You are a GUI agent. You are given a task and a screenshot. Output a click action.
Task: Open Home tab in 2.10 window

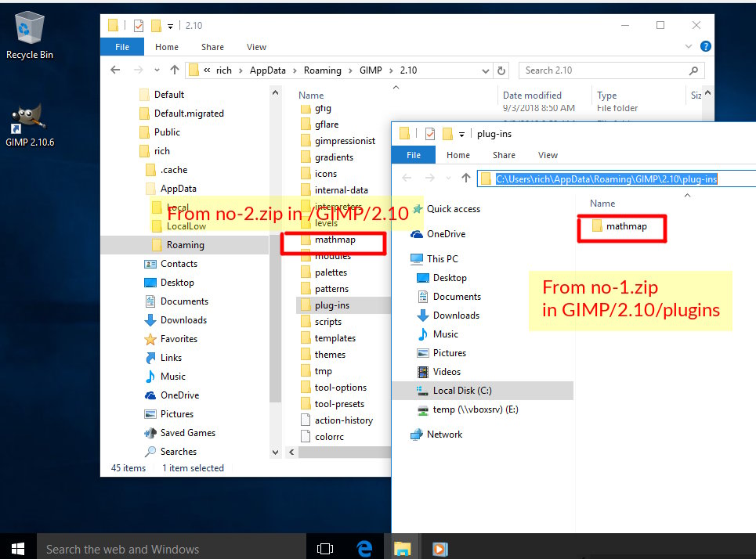pyautogui.click(x=167, y=47)
